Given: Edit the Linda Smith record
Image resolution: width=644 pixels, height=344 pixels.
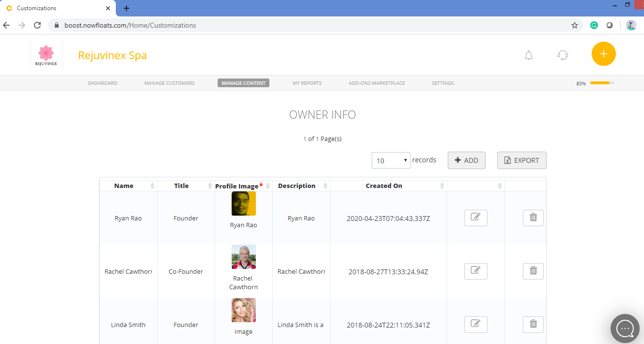Looking at the screenshot, I should coord(476,325).
